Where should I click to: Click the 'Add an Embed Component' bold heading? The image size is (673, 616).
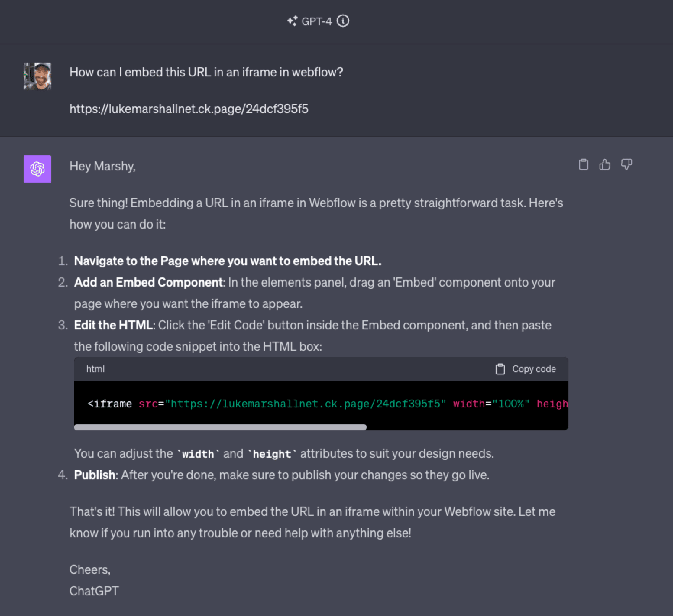pos(148,282)
